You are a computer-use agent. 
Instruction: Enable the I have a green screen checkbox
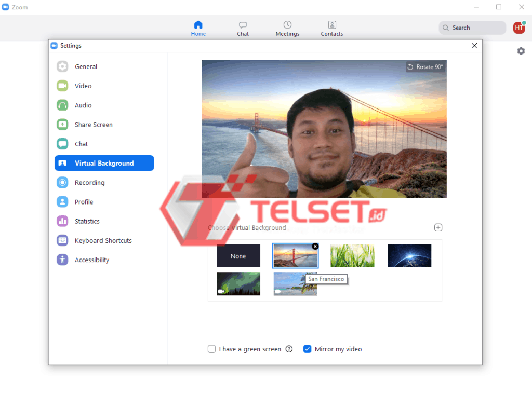coord(211,349)
